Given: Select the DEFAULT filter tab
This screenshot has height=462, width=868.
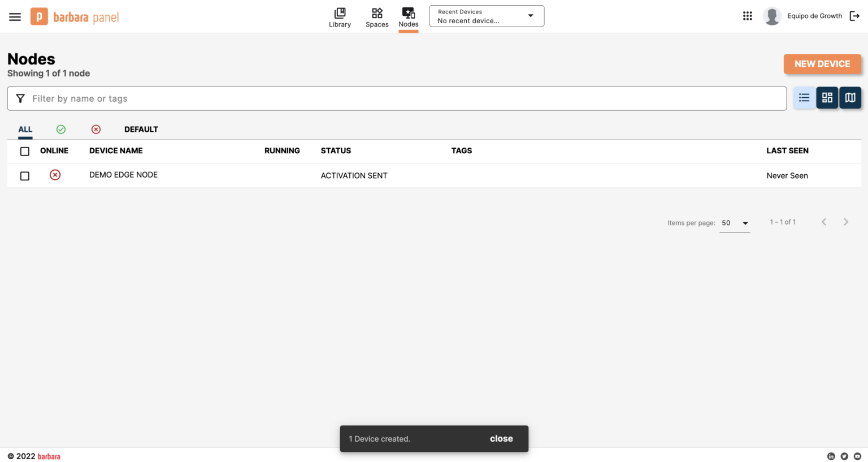Looking at the screenshot, I should [141, 129].
